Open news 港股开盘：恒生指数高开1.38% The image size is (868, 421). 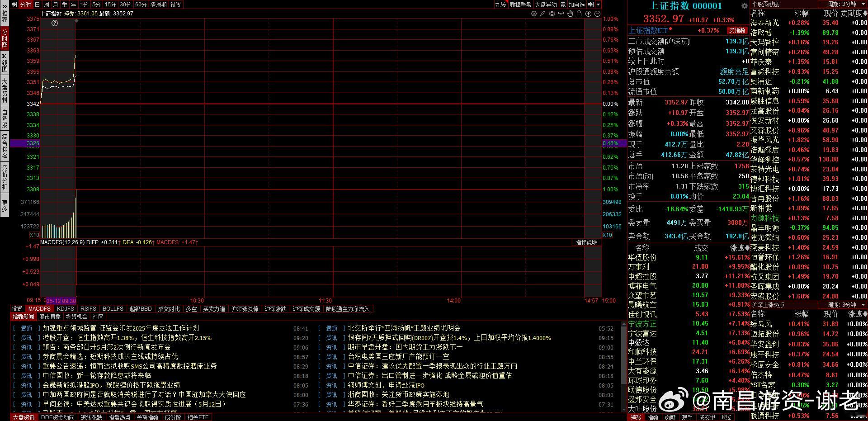[127, 338]
